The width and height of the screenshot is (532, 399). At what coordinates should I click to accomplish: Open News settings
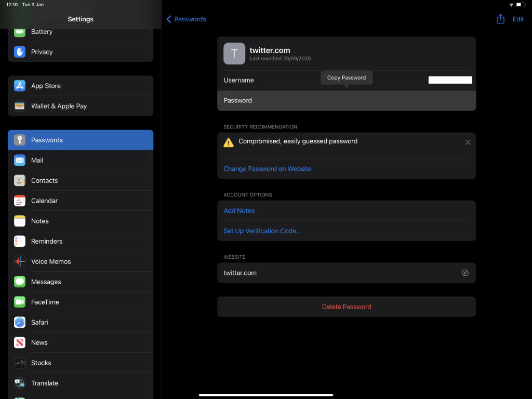pos(81,343)
